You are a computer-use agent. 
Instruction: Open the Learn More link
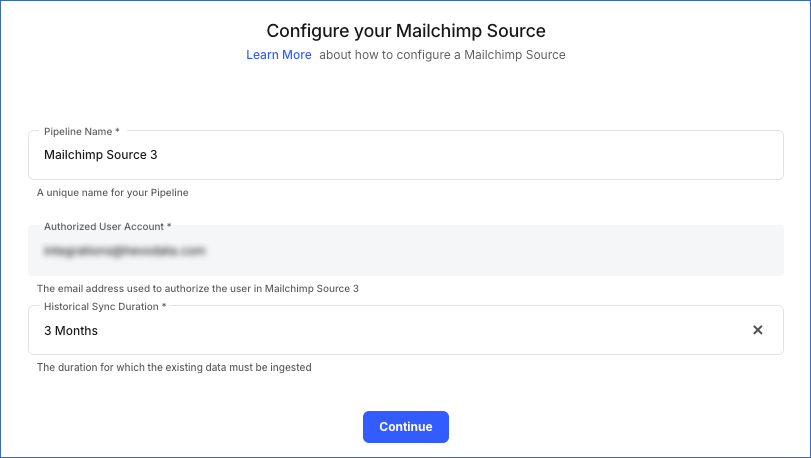coord(278,55)
